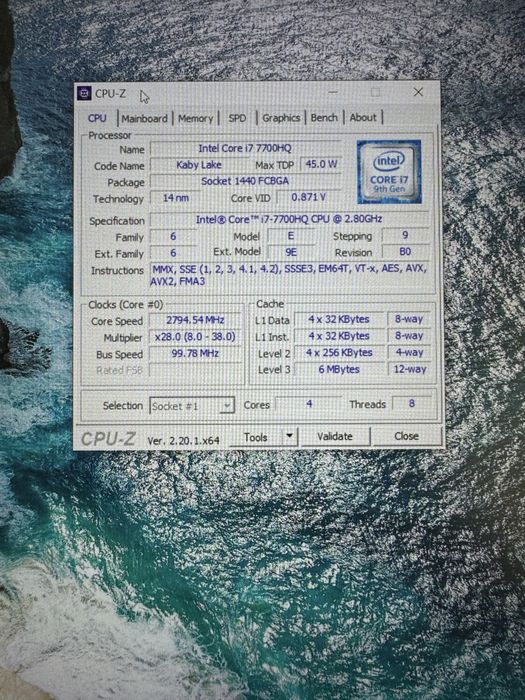Screen dimensions: 525x700
Task: Select the 45.0 W Max TDP value
Action: tap(321, 164)
